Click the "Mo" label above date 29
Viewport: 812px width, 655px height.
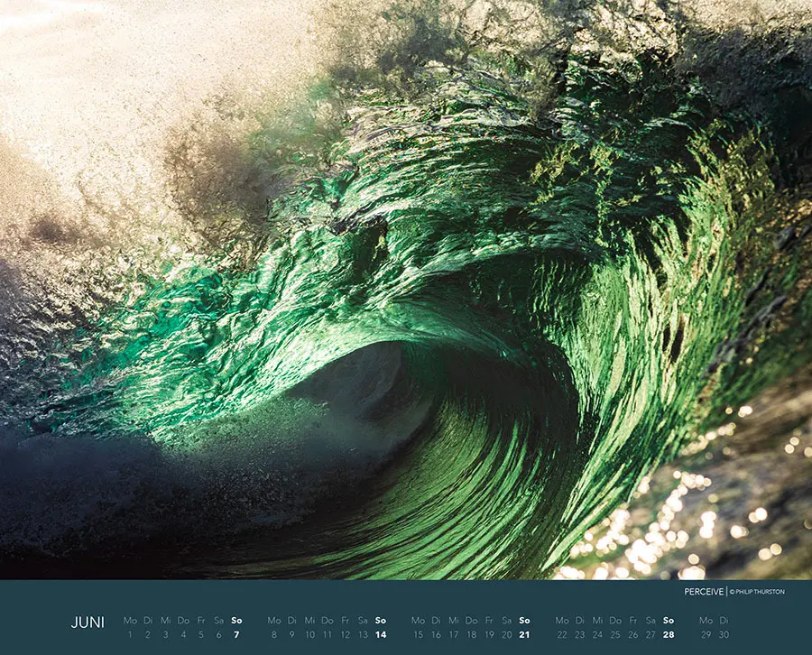pyautogui.click(x=706, y=620)
